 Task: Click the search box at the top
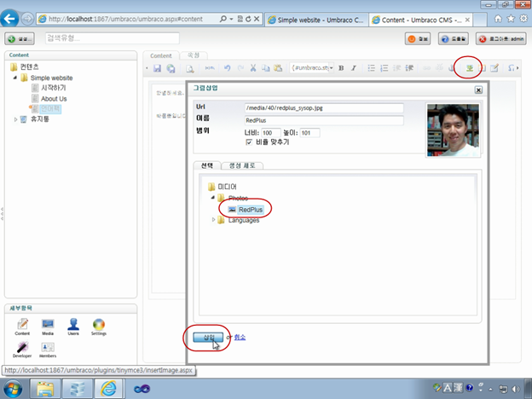click(113, 38)
